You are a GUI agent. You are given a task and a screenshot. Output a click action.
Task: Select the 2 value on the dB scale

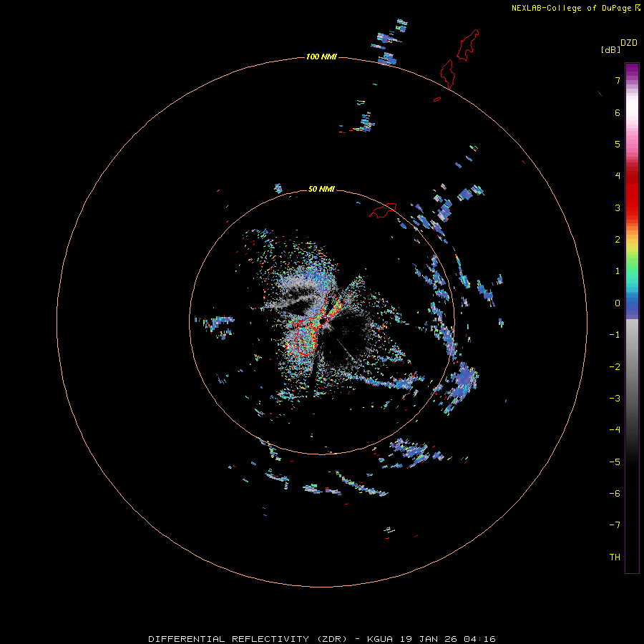pos(618,240)
